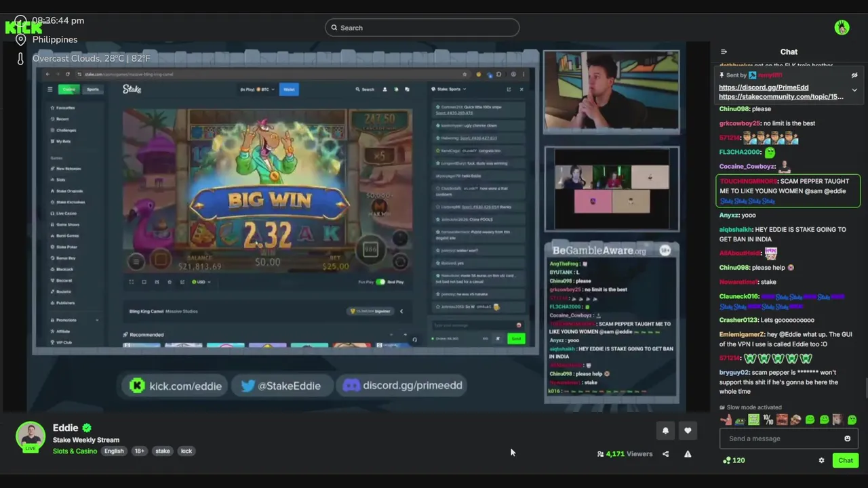The image size is (868, 488).
Task: Open user bryguy02 in chat
Action: point(734,373)
